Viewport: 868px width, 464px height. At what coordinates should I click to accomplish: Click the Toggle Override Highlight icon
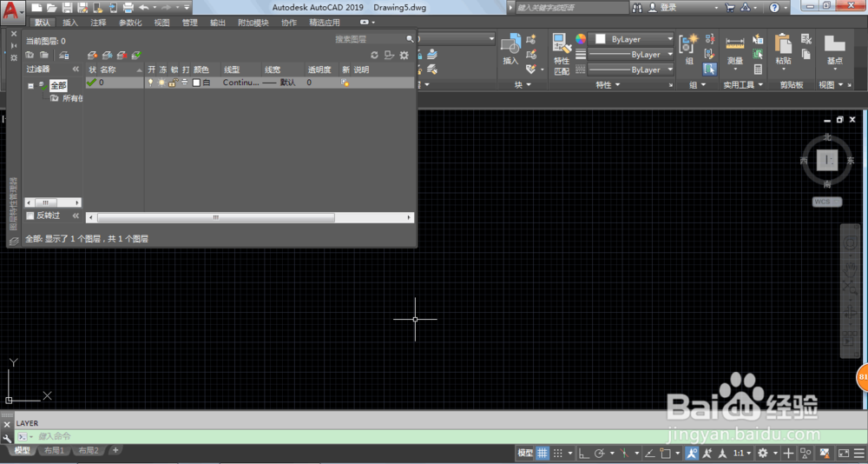click(389, 55)
